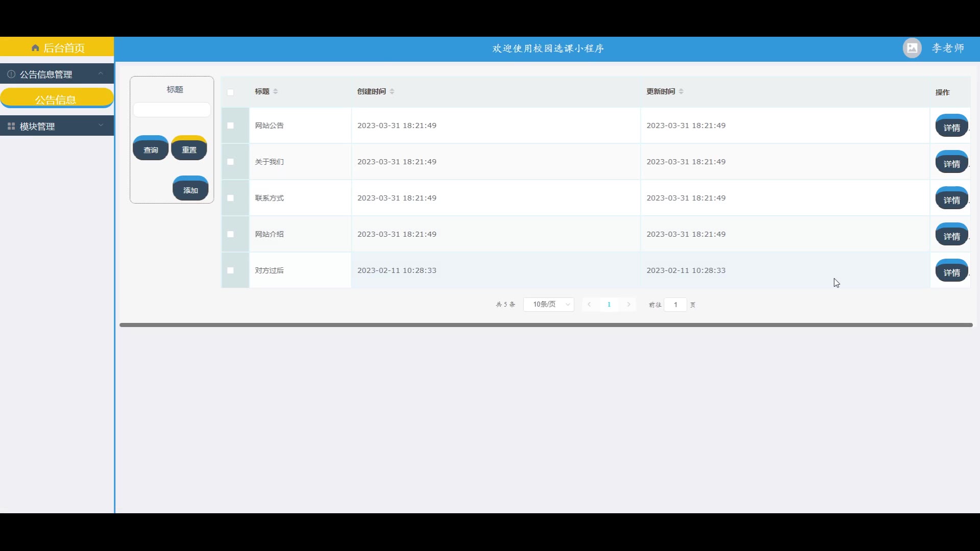Click the user avatar image icon

point(912,48)
